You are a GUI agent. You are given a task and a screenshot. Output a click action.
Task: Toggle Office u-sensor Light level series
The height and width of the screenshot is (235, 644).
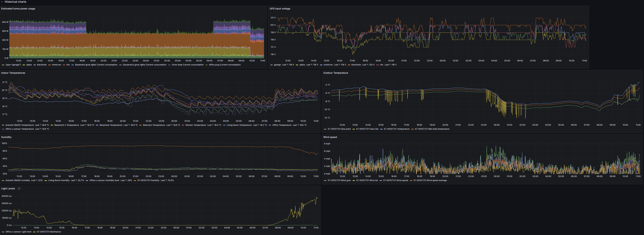18,232
